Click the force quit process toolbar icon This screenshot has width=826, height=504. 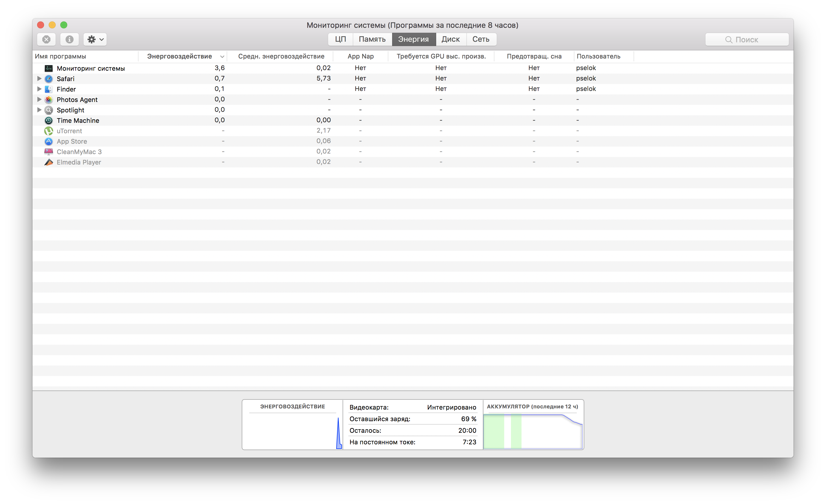coord(46,39)
